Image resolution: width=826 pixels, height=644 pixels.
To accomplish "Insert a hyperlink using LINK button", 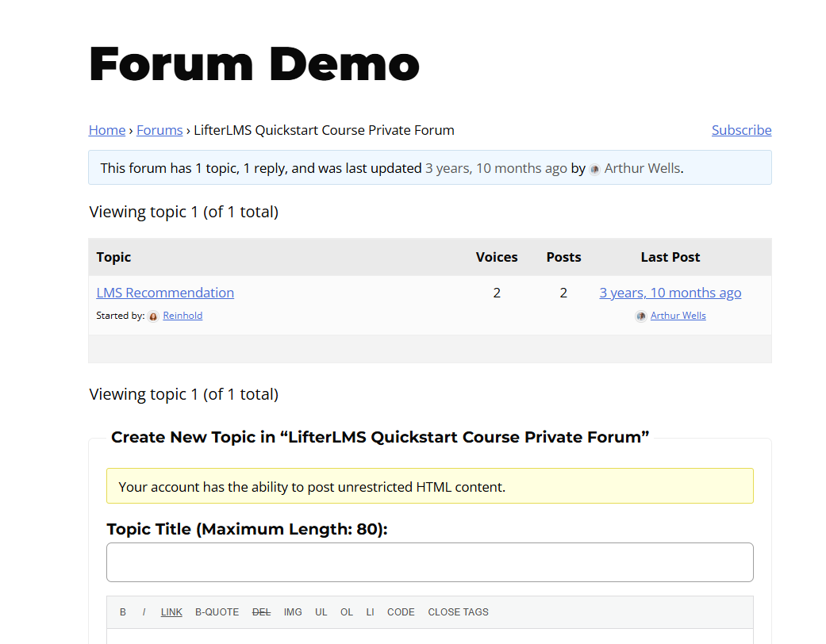I will tap(171, 612).
